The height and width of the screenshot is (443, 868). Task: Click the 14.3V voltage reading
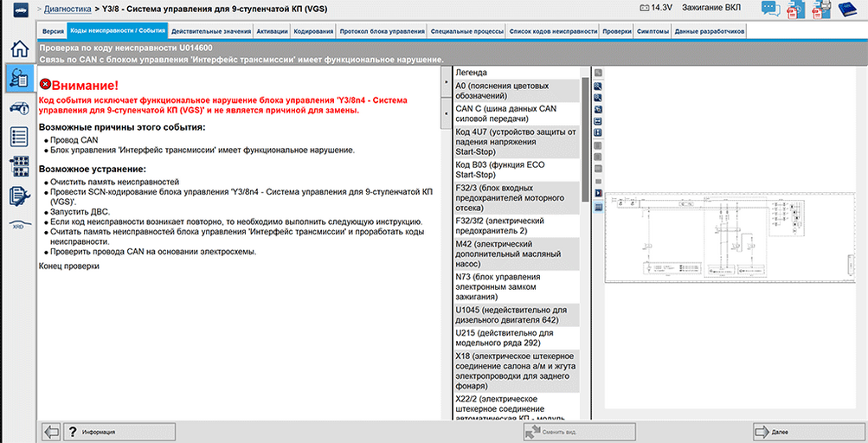(661, 8)
